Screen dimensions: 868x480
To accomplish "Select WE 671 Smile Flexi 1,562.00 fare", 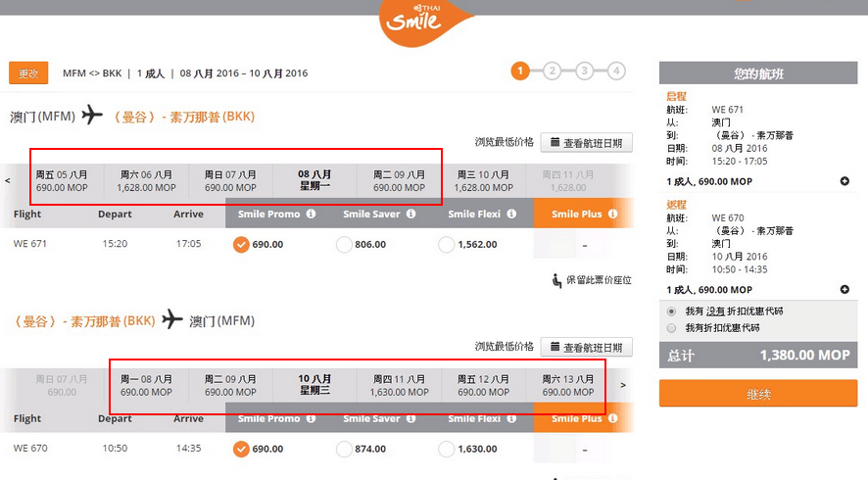I will pyautogui.click(x=446, y=244).
